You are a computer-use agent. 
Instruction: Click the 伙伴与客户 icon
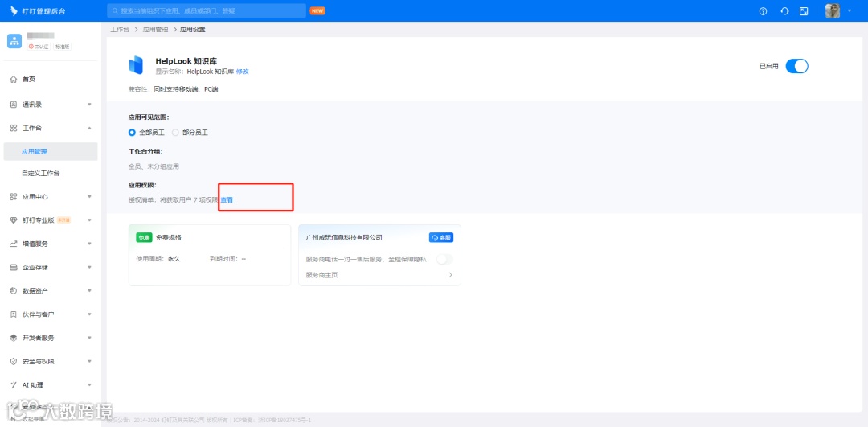pos(14,314)
